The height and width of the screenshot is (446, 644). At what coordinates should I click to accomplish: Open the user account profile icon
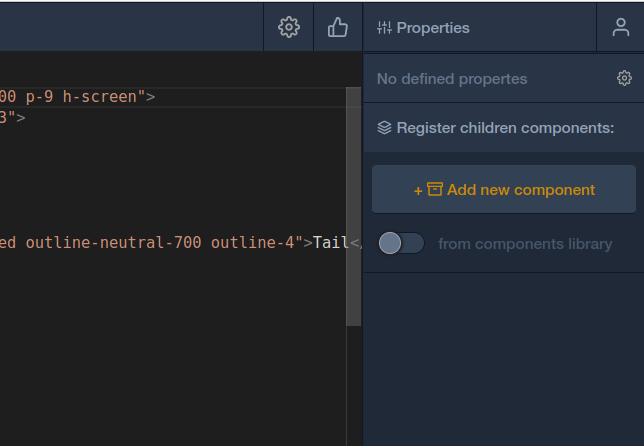point(621,28)
